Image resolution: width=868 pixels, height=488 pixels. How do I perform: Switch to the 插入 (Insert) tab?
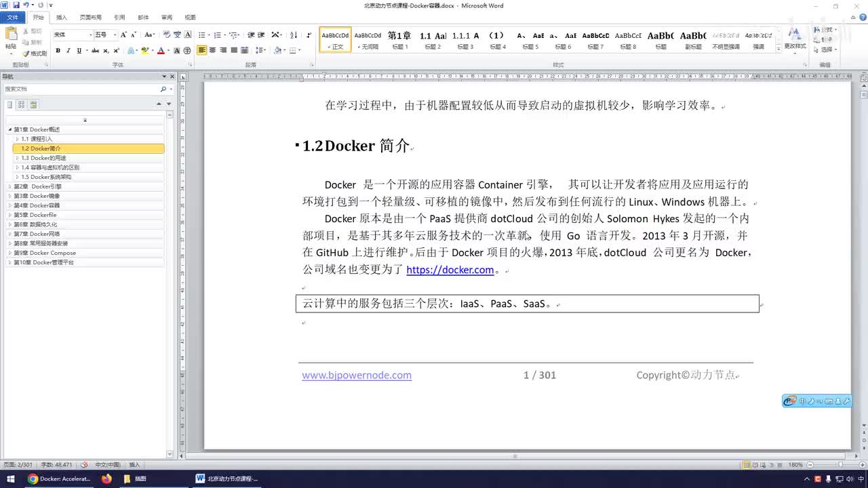point(62,17)
